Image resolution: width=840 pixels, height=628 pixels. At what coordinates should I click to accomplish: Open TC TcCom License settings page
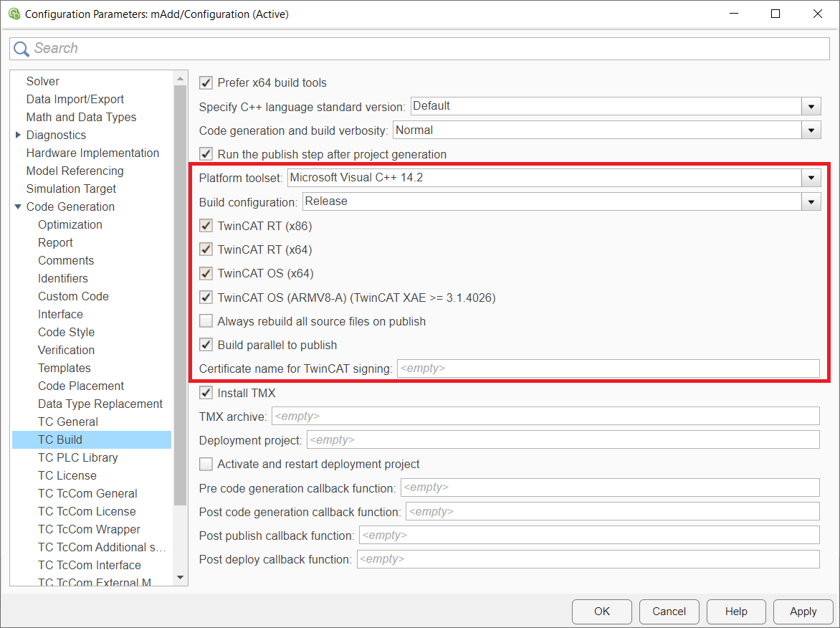[87, 512]
